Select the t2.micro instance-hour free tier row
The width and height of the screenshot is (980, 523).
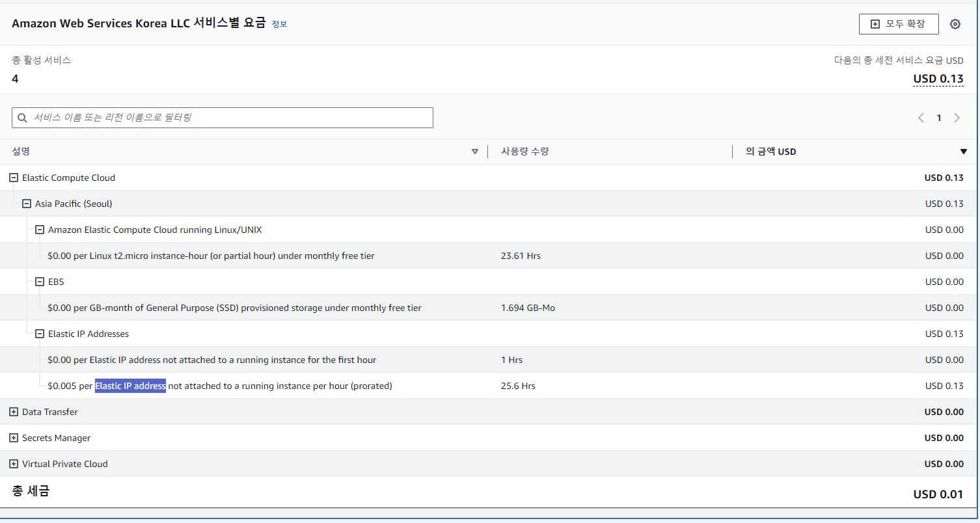pos(489,256)
